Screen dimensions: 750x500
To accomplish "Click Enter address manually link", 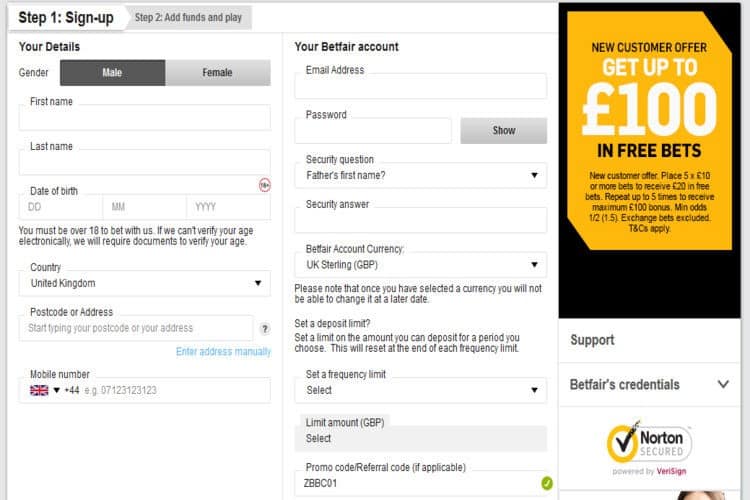I will tap(223, 352).
